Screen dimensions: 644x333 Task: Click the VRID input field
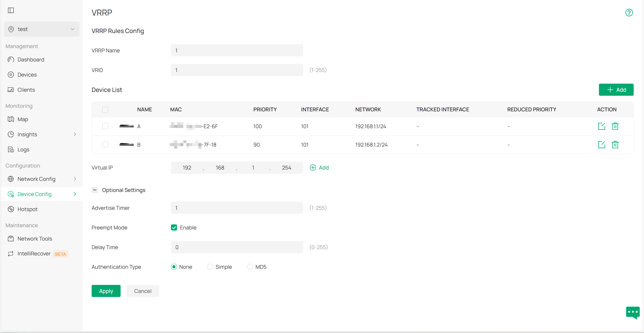click(236, 70)
